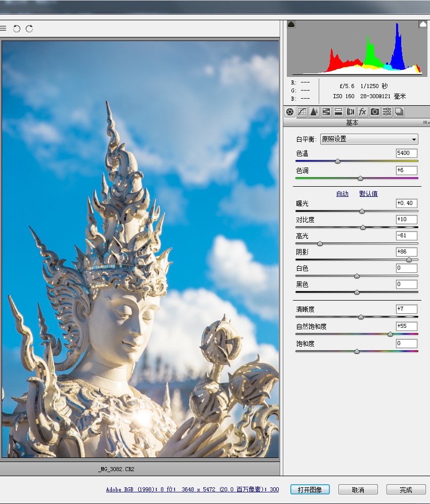Open the Snapshots panel tab
This screenshot has width=430, height=504.
(399, 112)
